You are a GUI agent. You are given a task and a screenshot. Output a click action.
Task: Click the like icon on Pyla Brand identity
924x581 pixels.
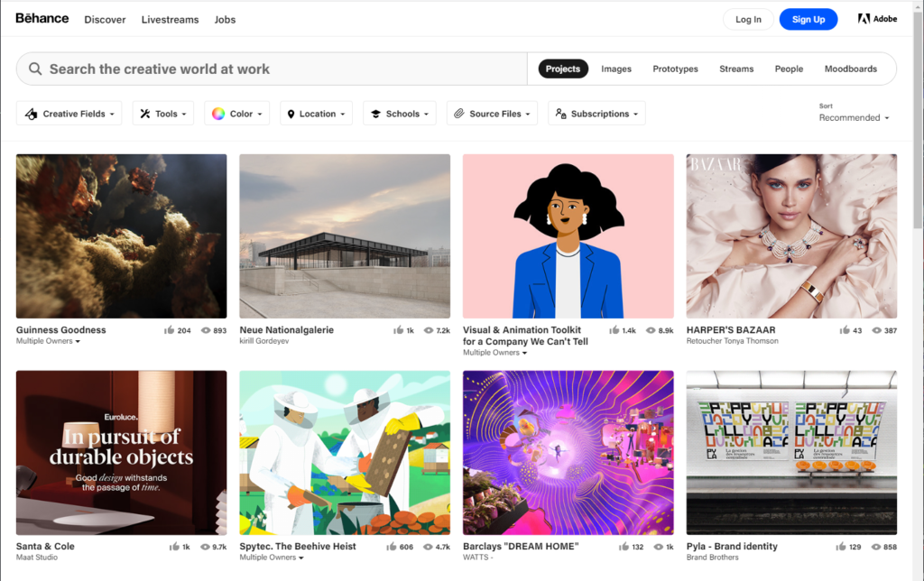click(841, 546)
